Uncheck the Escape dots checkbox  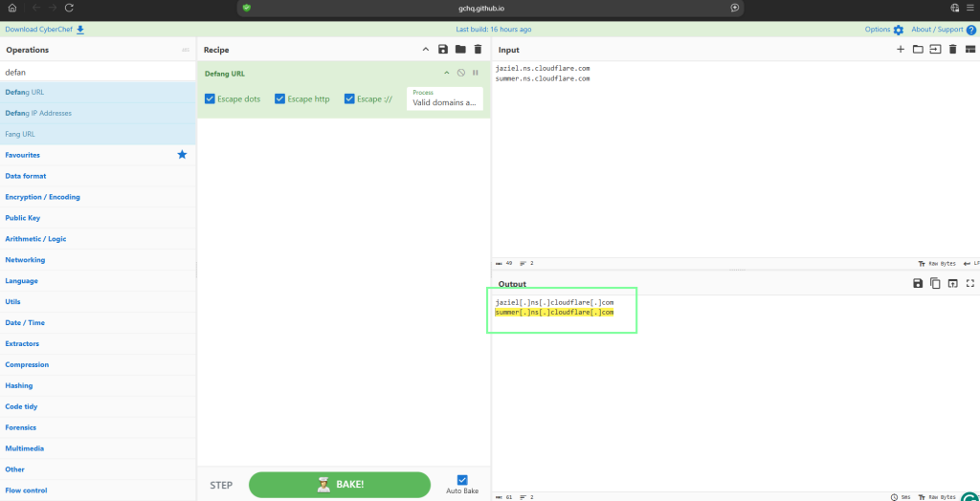tap(211, 98)
